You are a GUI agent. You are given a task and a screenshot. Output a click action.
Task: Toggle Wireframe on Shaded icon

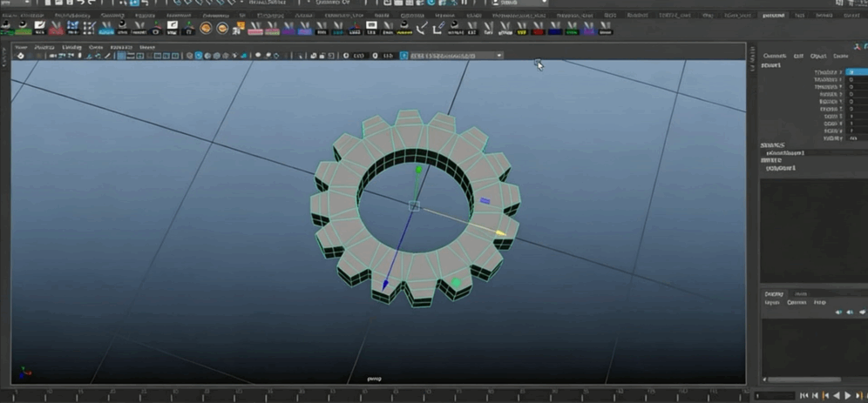216,56
